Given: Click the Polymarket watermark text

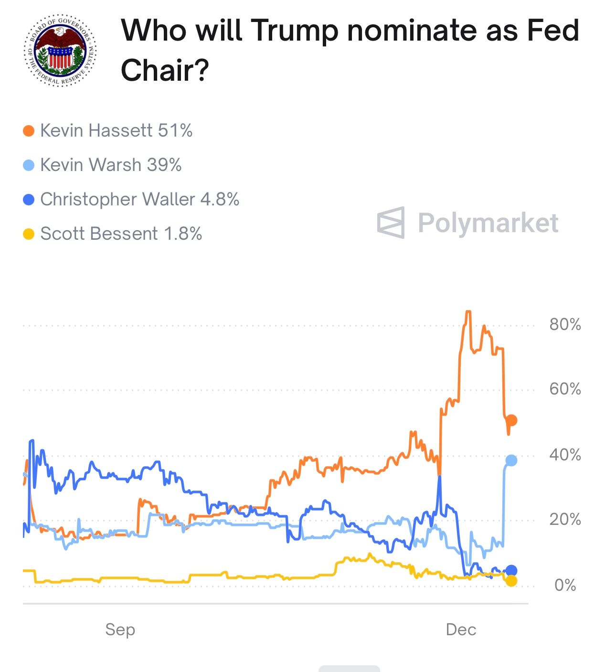Looking at the screenshot, I should [x=488, y=223].
